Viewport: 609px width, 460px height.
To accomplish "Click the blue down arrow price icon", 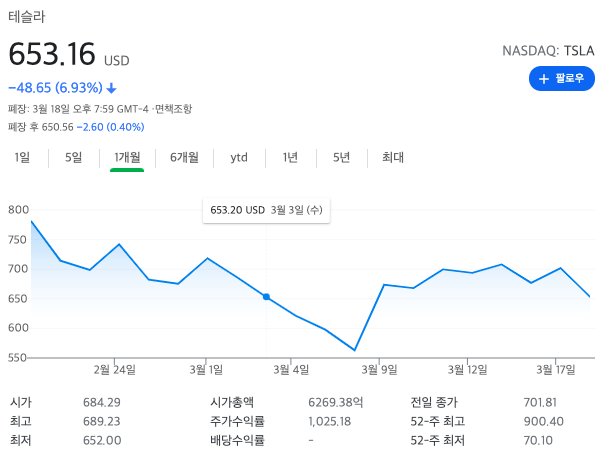I will (x=111, y=88).
